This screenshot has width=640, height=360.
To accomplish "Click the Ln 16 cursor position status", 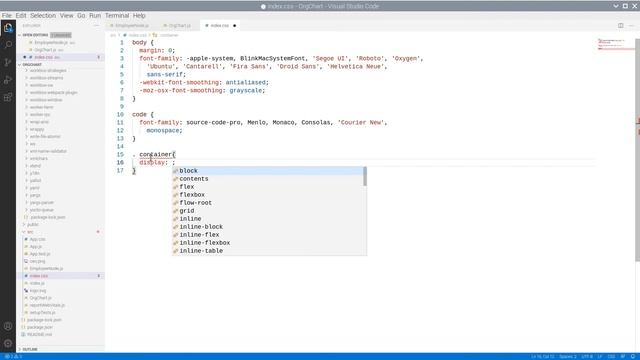I will tap(543, 356).
